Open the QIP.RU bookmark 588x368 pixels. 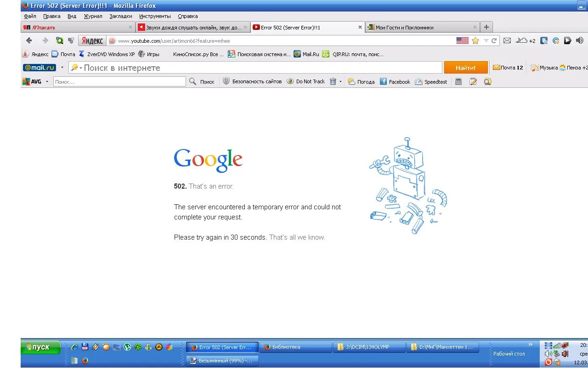pyautogui.click(x=353, y=54)
